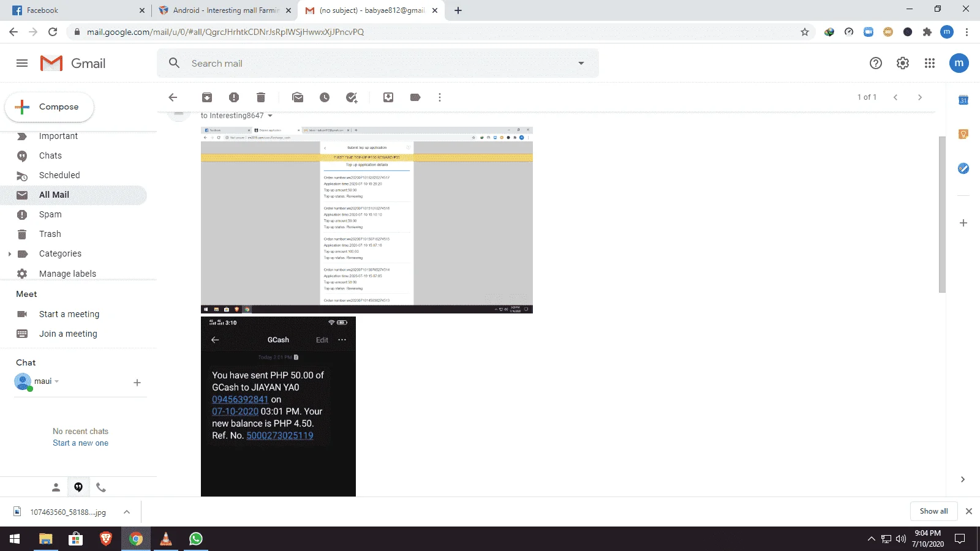Open the downloaded jpg file options chevron
980x551 pixels.
click(127, 512)
